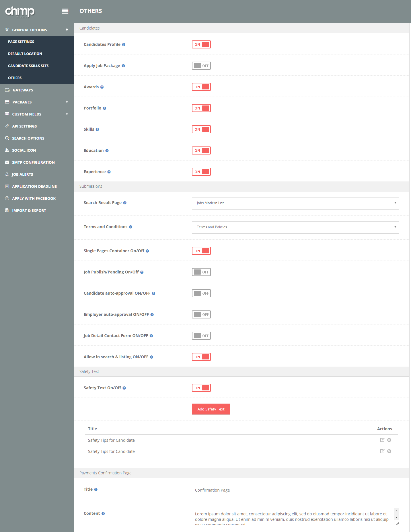This screenshot has width=411, height=532.
Task: Enable Candidate auto-approval switch
Action: tap(201, 293)
